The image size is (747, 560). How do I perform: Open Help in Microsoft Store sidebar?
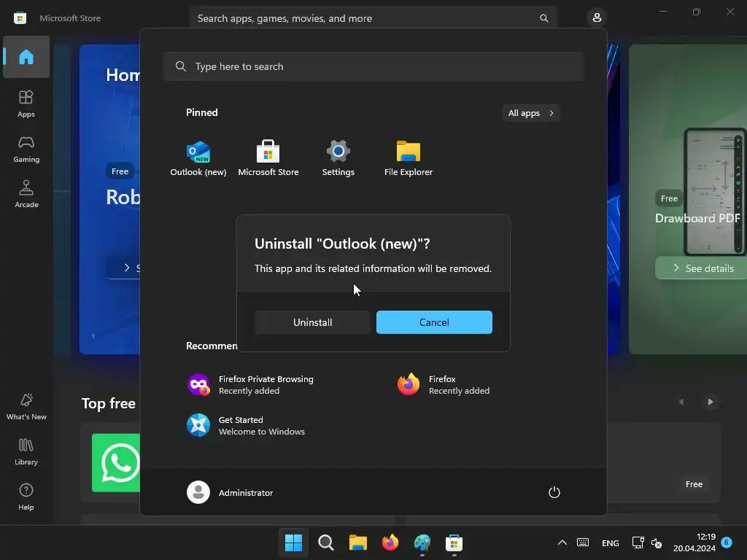pyautogui.click(x=26, y=497)
